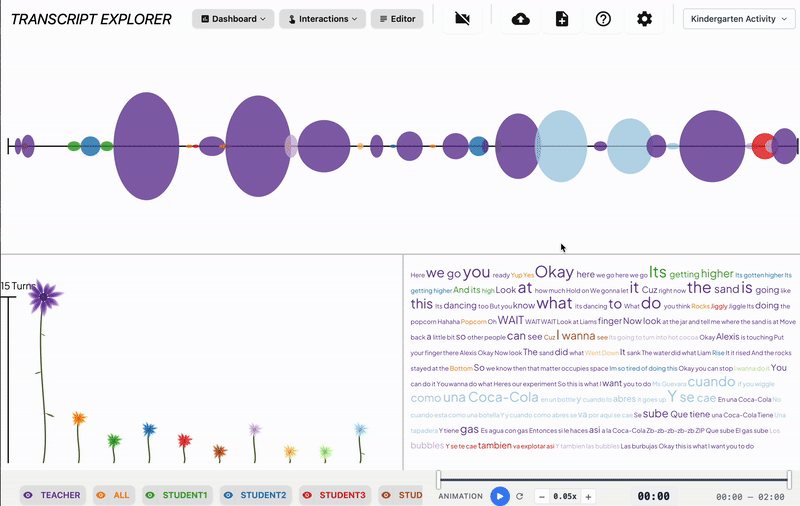Open the Interactions dropdown

pyautogui.click(x=322, y=19)
